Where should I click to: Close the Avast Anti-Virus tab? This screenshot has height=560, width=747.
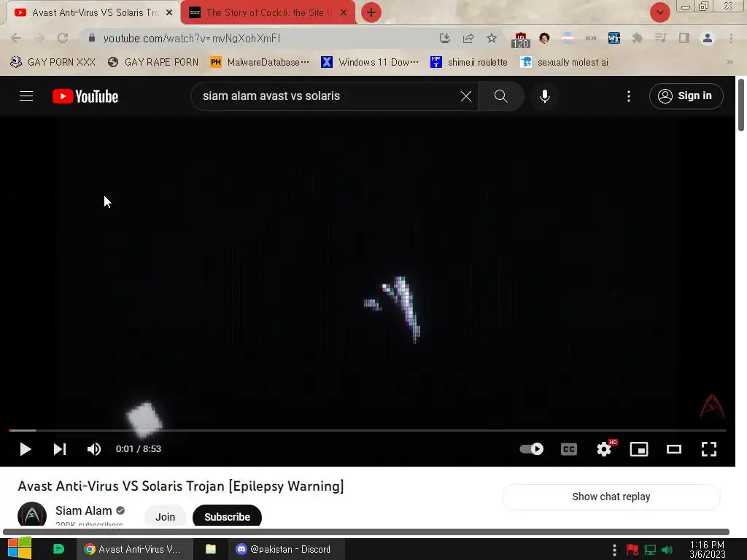coord(169,13)
